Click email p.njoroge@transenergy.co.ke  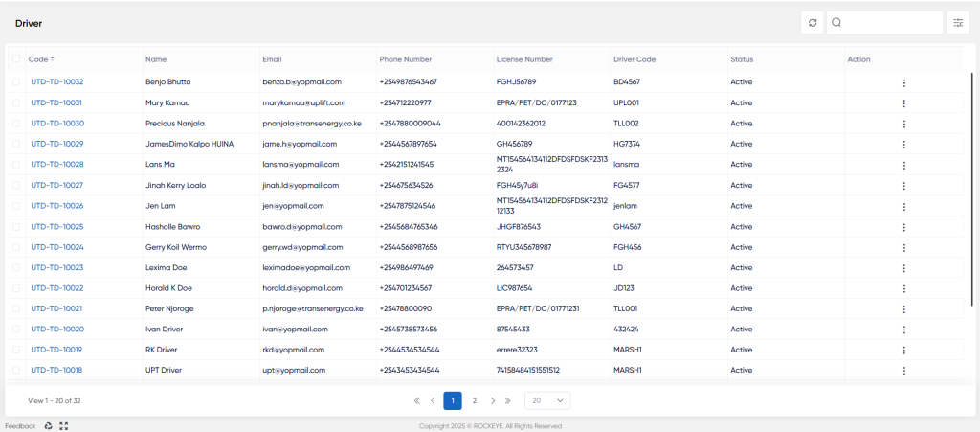313,308
